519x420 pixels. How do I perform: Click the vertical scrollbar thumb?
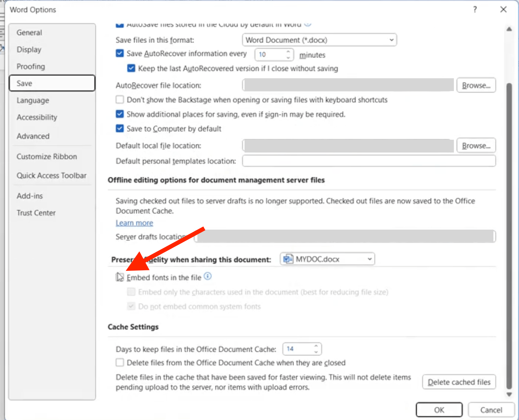pos(509,236)
